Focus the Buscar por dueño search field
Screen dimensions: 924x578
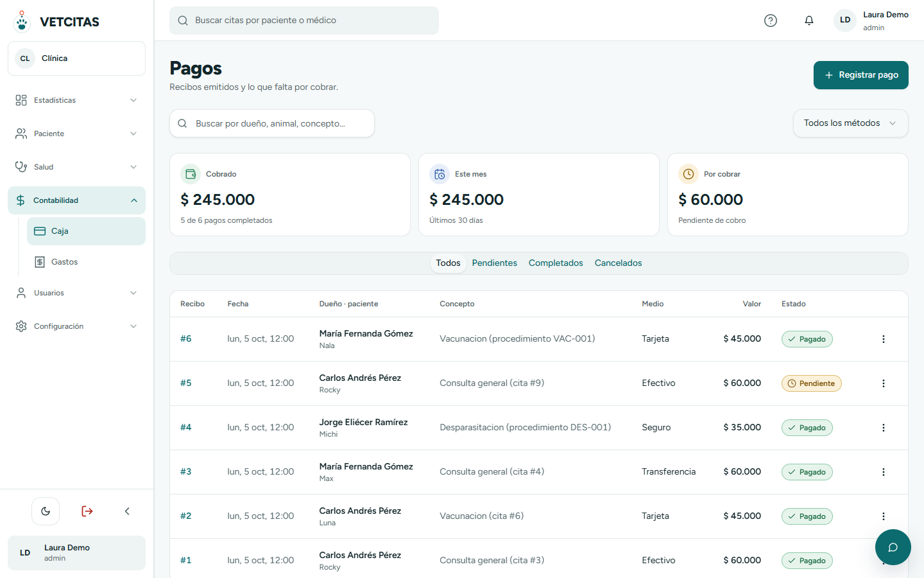pyautogui.click(x=272, y=123)
